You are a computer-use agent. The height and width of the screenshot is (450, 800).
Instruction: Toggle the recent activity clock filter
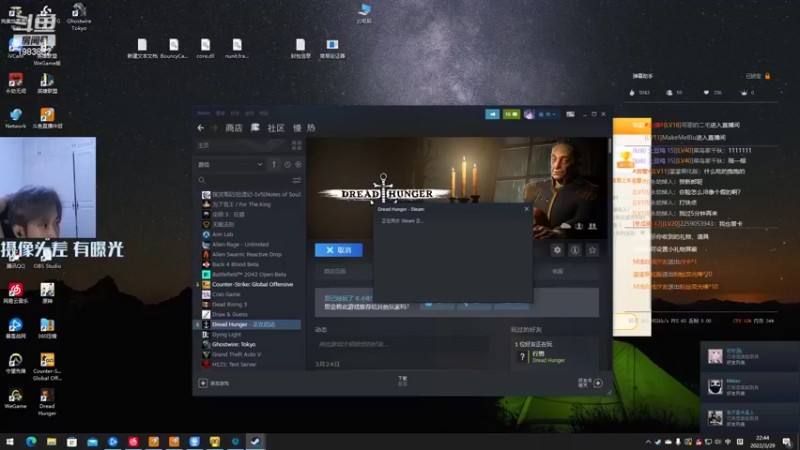287,164
